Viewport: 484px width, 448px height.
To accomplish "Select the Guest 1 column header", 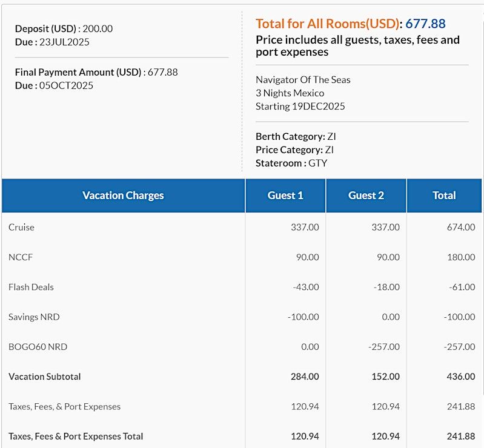I will click(x=285, y=196).
